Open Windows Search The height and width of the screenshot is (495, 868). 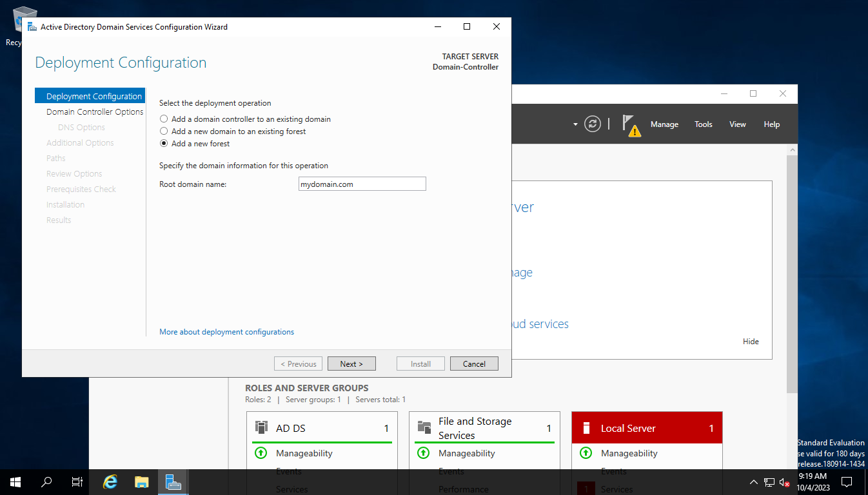(x=46, y=481)
